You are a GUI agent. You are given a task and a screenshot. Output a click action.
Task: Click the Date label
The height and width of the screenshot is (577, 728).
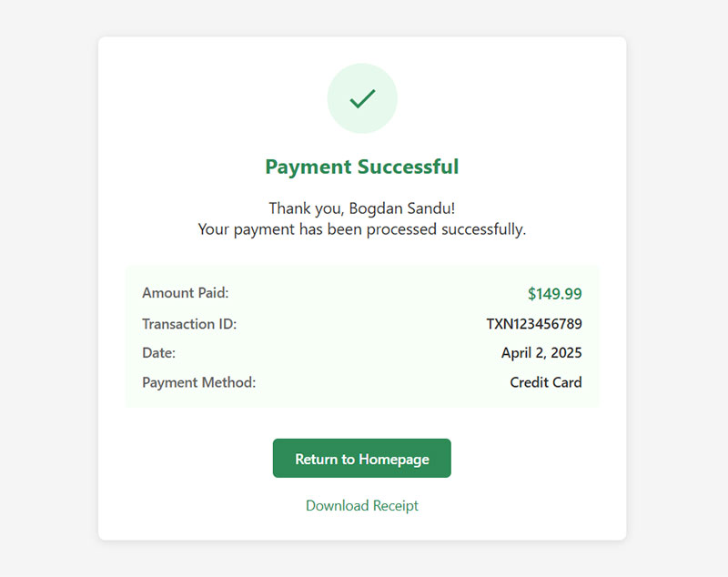(x=158, y=353)
